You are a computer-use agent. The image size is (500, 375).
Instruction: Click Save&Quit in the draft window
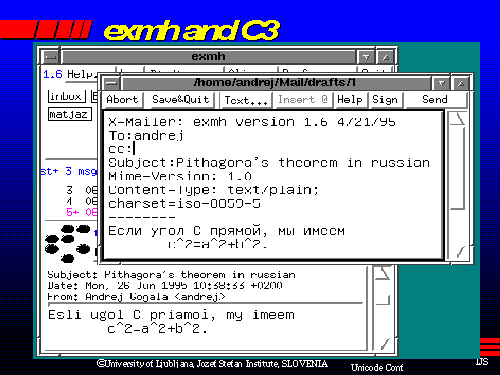181,100
